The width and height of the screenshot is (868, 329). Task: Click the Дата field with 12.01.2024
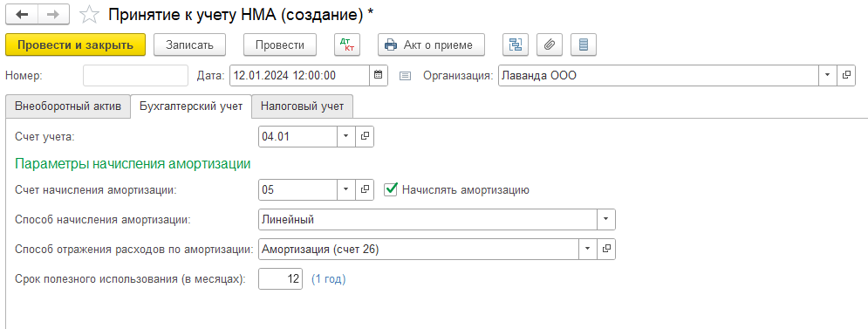pyautogui.click(x=299, y=76)
